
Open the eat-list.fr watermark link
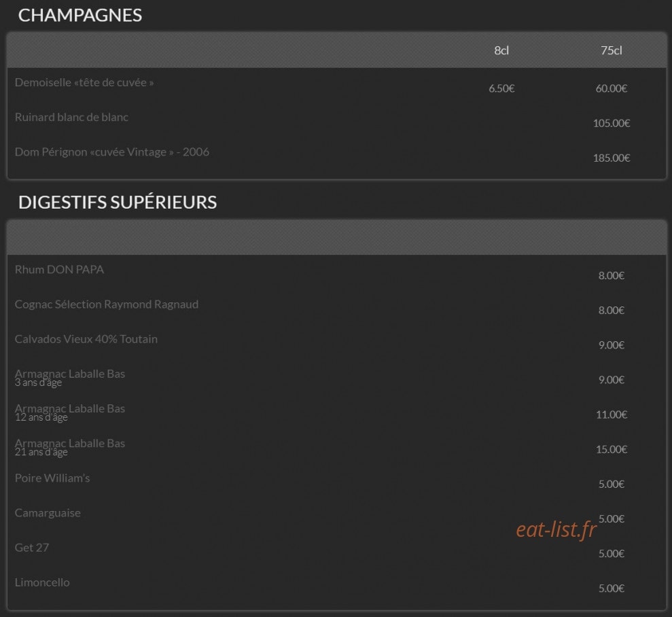click(556, 529)
